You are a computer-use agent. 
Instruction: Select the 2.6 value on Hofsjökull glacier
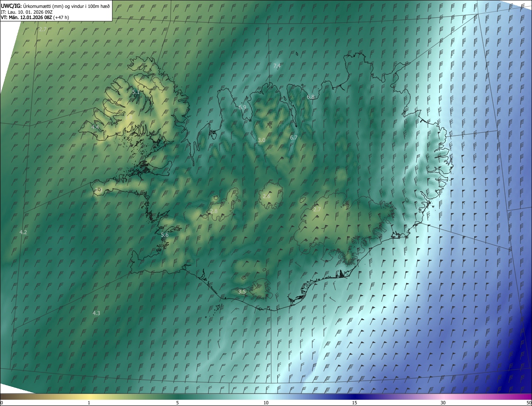coord(266,196)
